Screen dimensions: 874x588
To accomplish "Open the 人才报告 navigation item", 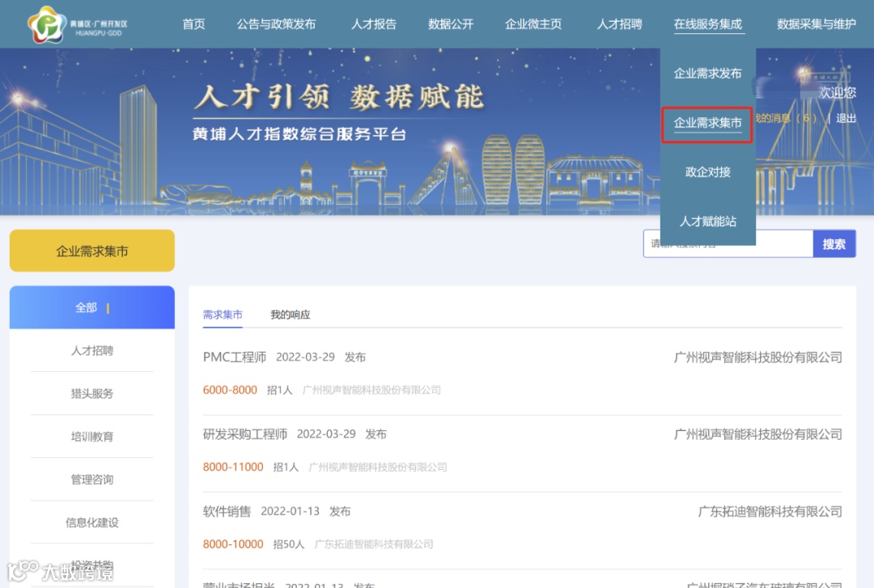I will tap(373, 24).
